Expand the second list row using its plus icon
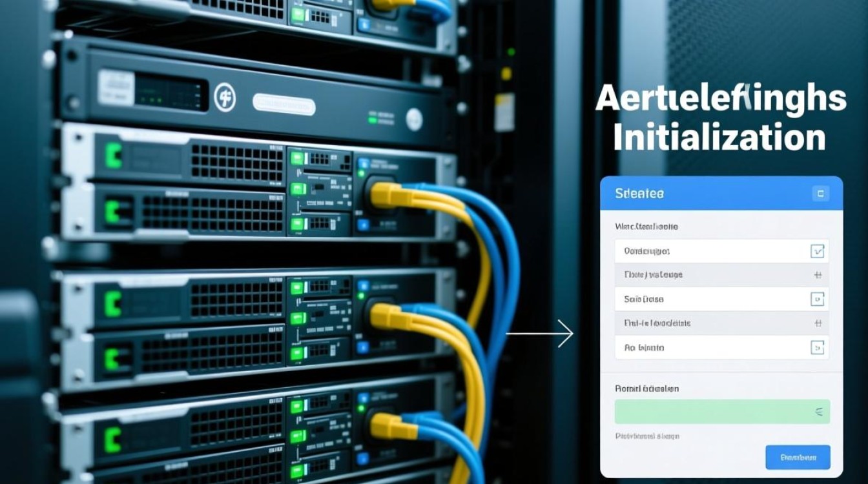This screenshot has width=868, height=484. pyautogui.click(x=818, y=275)
